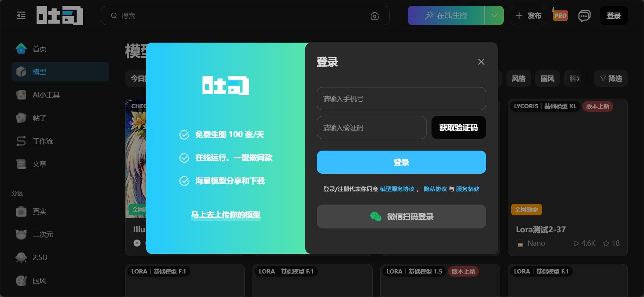Click the WeChat icon in login button
The width and height of the screenshot is (644, 297).
click(x=376, y=216)
